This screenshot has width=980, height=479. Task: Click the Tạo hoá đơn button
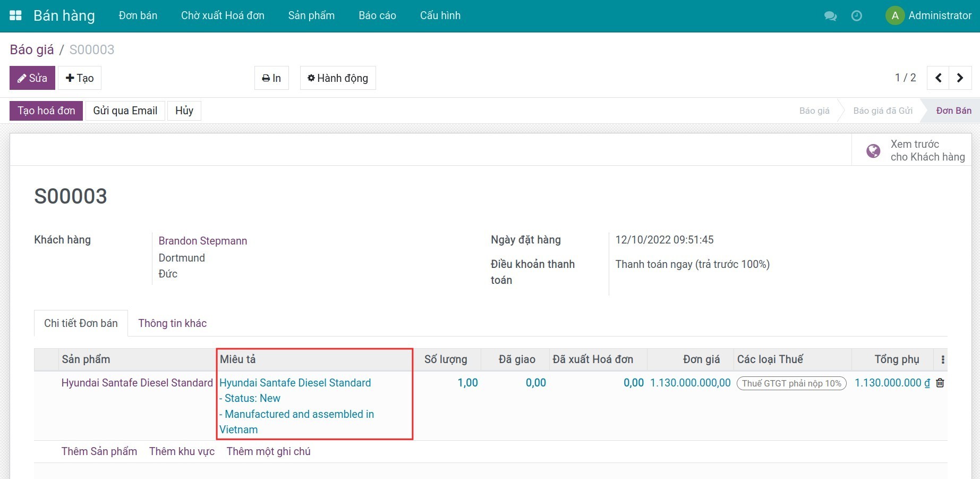tap(46, 111)
